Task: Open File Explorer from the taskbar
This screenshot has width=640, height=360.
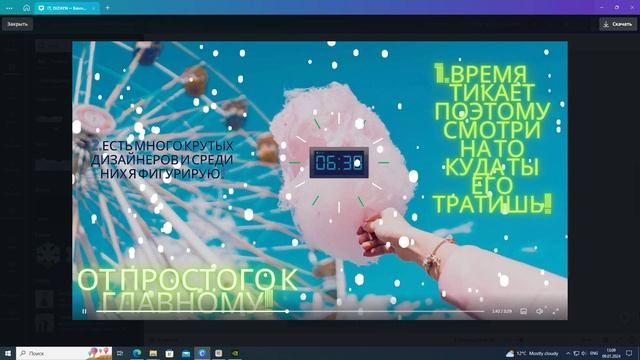Action: click(x=153, y=353)
